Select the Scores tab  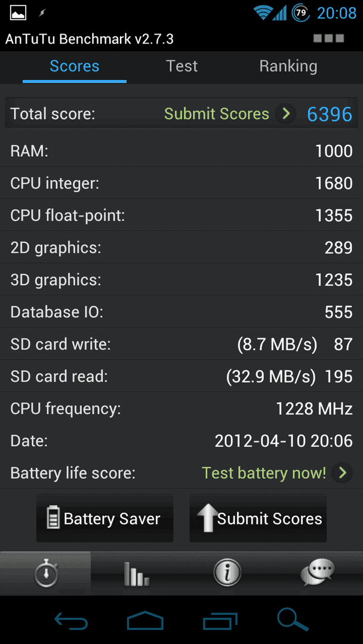tap(75, 66)
